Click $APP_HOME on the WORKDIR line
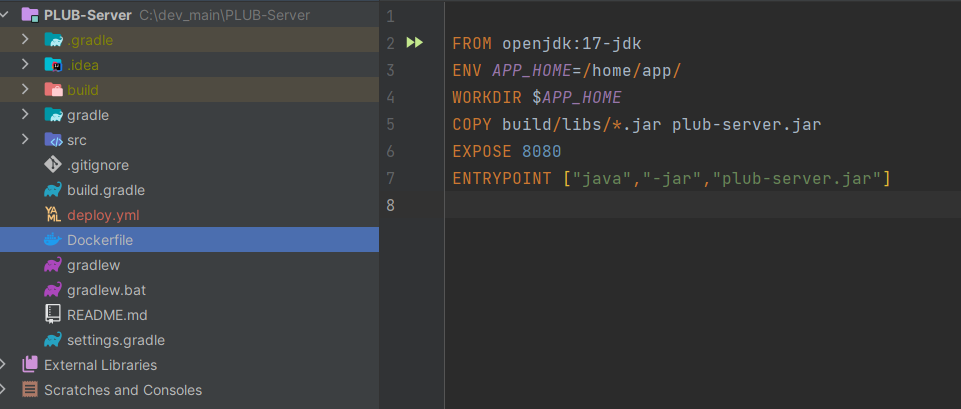The width and height of the screenshot is (961, 409). click(x=577, y=97)
